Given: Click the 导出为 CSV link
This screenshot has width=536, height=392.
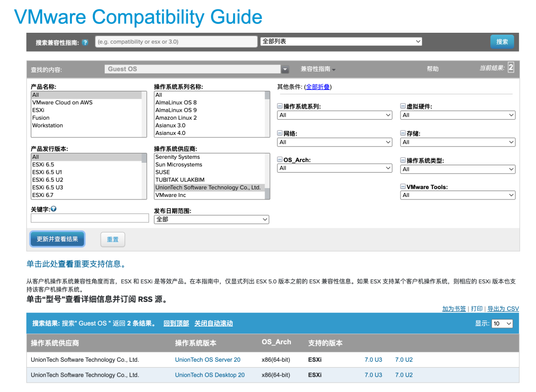Looking at the screenshot, I should point(503,309).
